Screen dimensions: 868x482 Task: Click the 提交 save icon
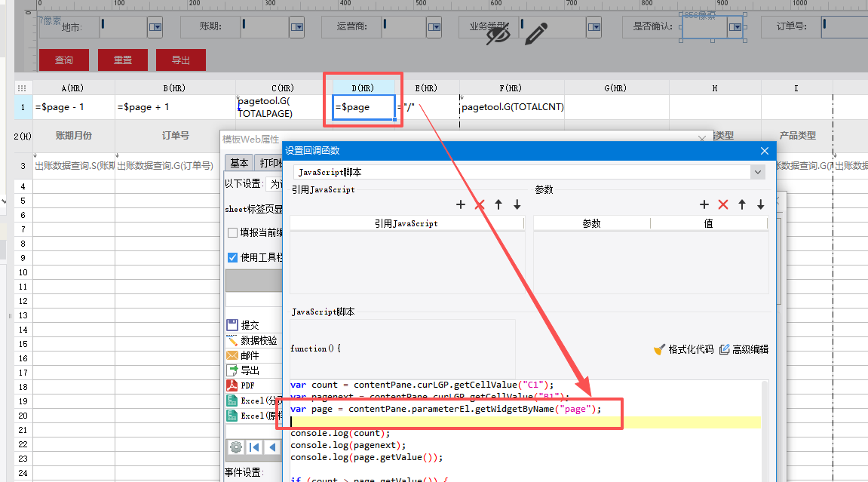(232, 325)
